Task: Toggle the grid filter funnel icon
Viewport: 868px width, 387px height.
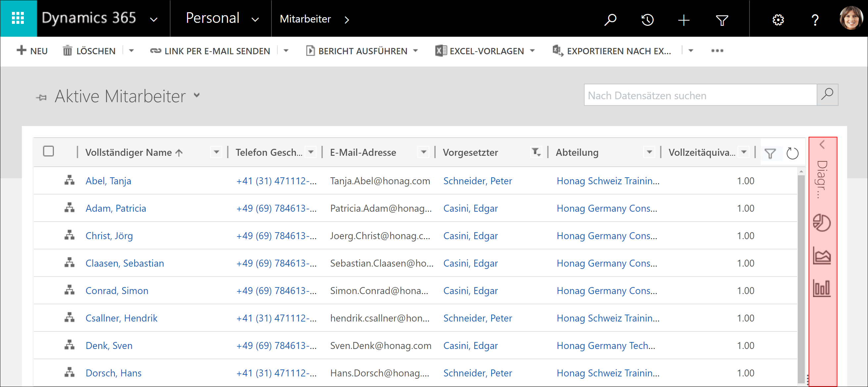Action: (770, 153)
